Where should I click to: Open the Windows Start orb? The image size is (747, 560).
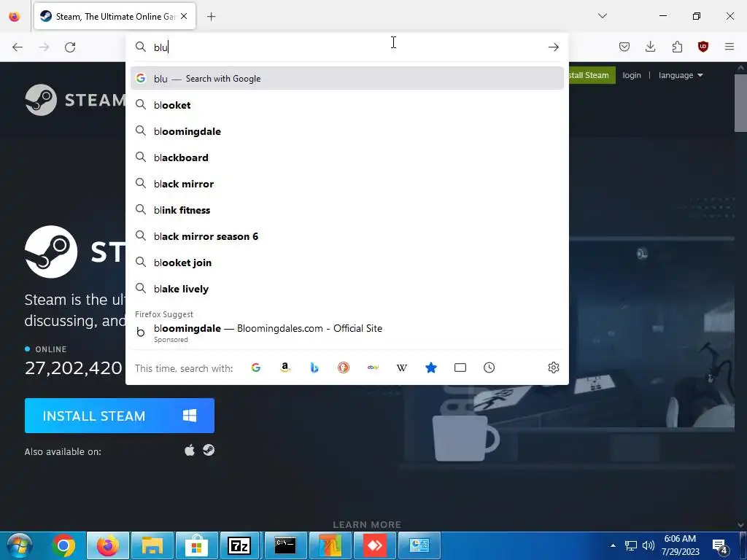point(19,545)
